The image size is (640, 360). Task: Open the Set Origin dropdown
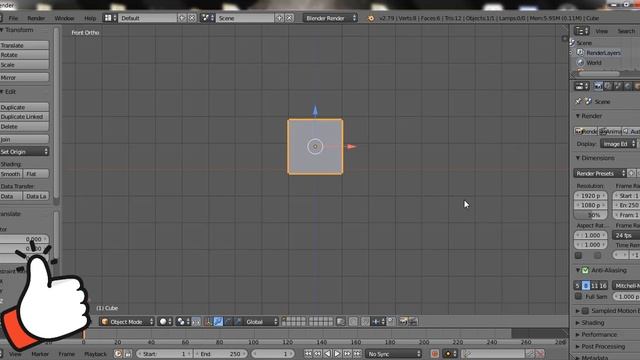(x=24, y=151)
